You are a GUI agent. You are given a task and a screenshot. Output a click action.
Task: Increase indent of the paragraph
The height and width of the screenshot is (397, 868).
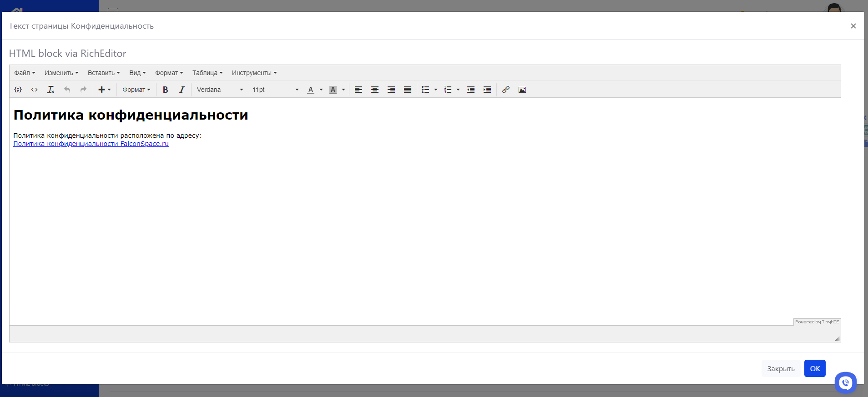pyautogui.click(x=487, y=90)
